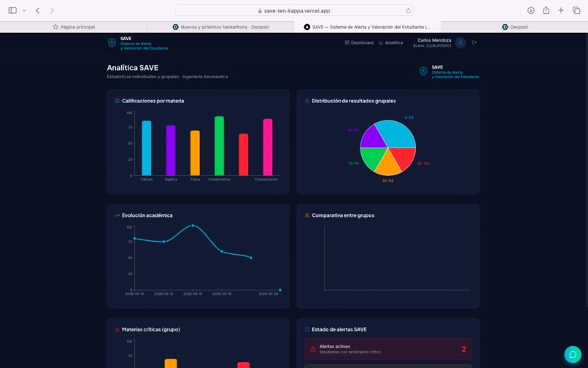Click the alert triangle icon in Alertas activas
This screenshot has width=588, height=368.
[313, 349]
